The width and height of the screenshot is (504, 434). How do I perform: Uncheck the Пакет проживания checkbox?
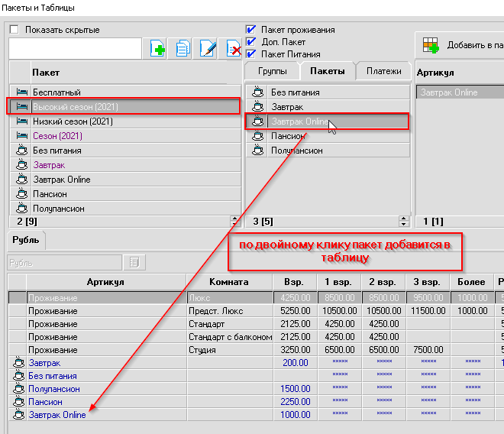pyautogui.click(x=251, y=30)
